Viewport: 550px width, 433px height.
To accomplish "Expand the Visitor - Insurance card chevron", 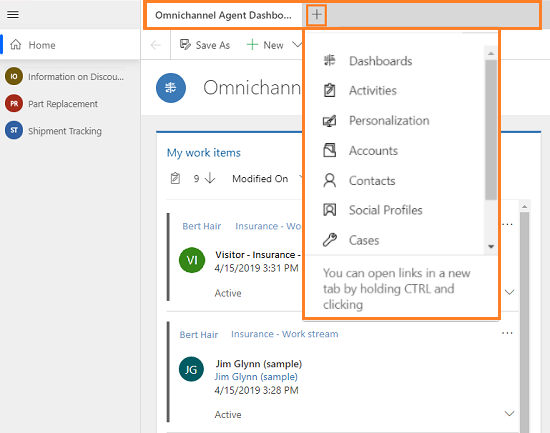I will [509, 292].
